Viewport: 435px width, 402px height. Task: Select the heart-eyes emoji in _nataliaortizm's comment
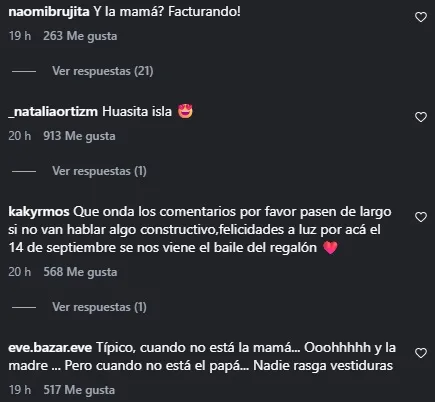coord(185,111)
